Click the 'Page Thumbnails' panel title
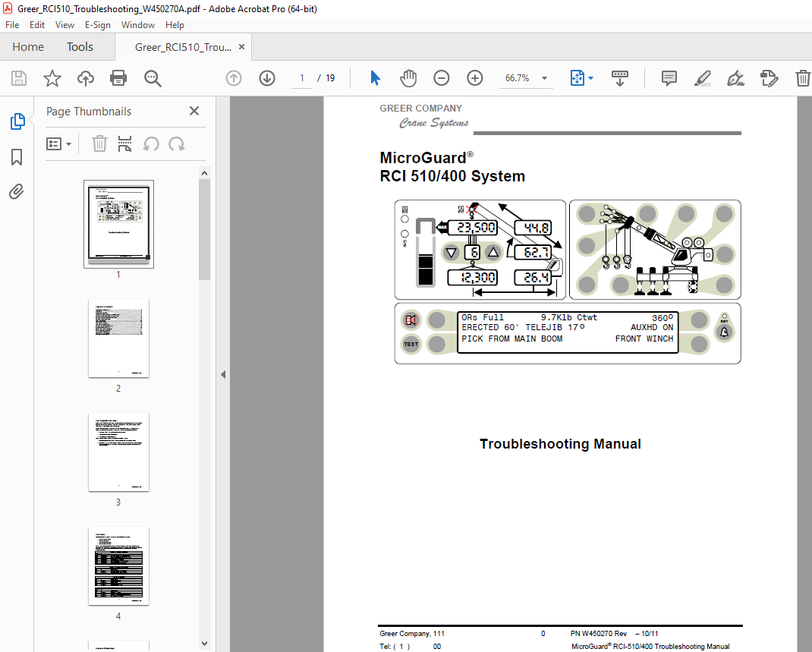The width and height of the screenshot is (812, 652). pyautogui.click(x=89, y=112)
